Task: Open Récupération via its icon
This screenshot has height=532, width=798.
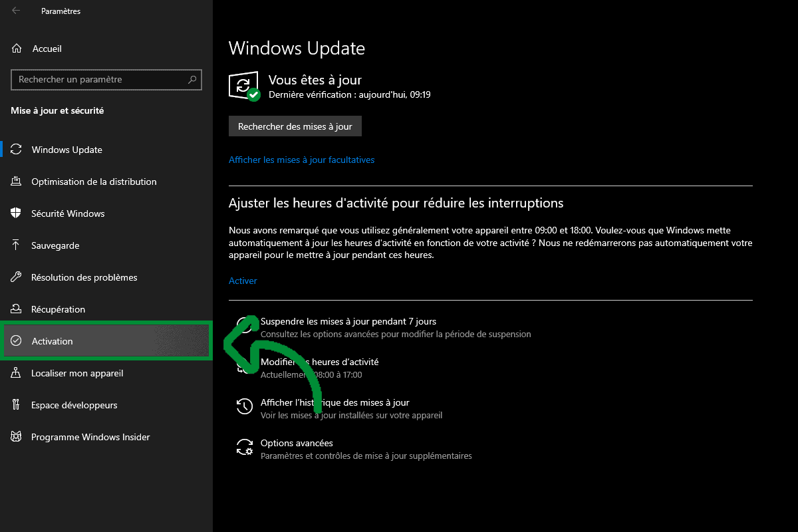Action: (17, 309)
